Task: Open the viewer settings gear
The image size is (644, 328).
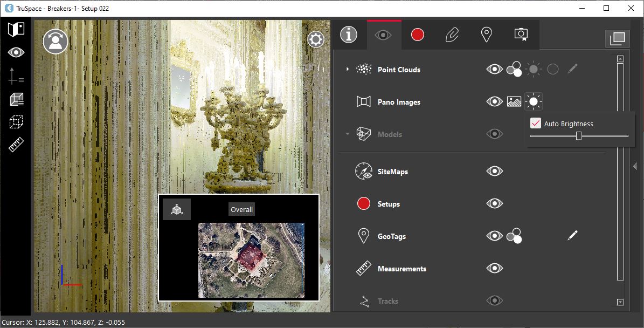Action: point(315,39)
